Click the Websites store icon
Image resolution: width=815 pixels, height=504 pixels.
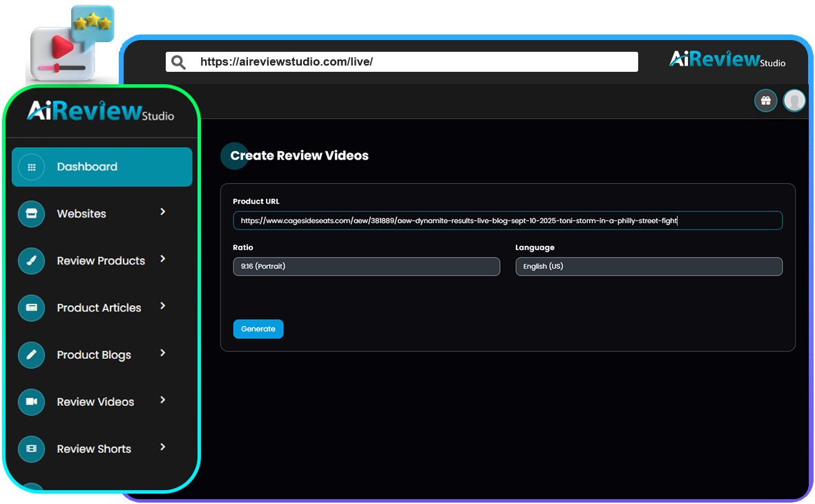click(x=31, y=214)
